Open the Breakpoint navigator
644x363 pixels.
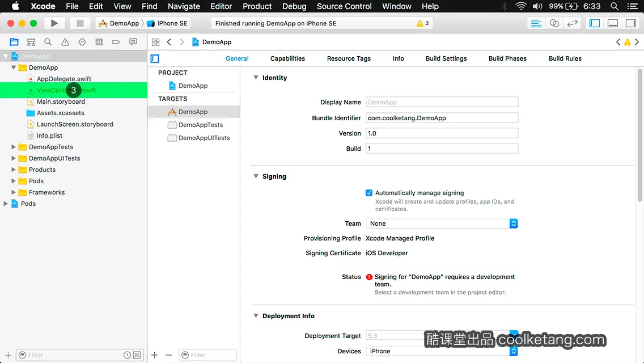pos(116,42)
